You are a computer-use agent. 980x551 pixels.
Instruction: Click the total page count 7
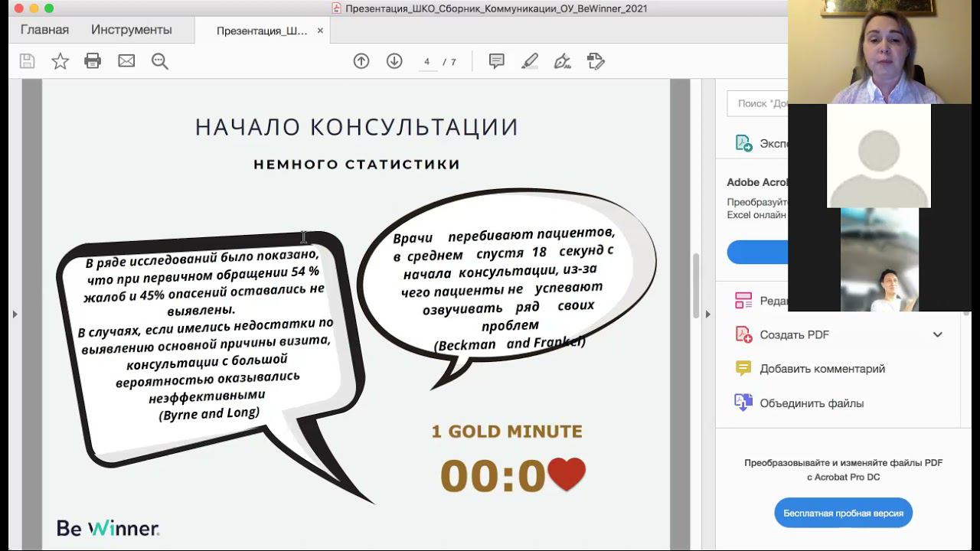[453, 62]
